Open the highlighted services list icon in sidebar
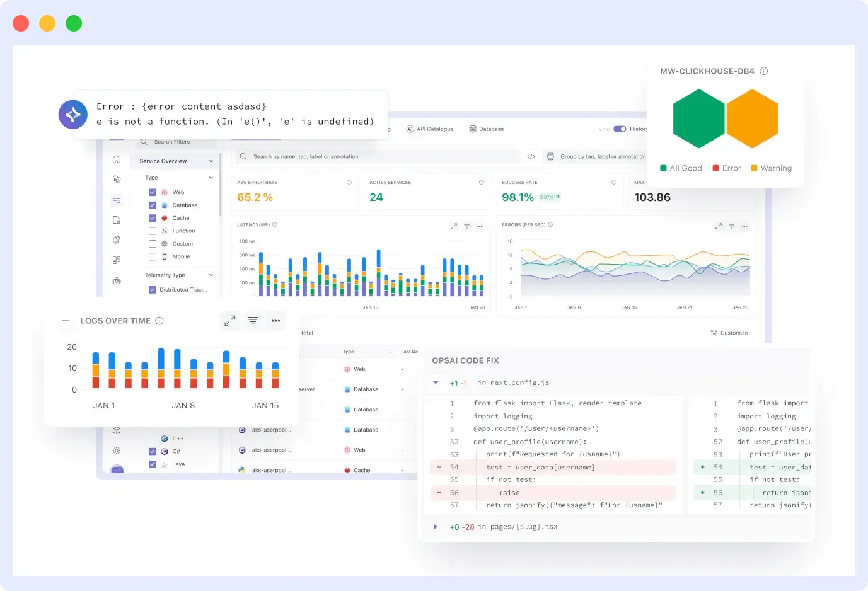The image size is (868, 591). pyautogui.click(x=117, y=199)
